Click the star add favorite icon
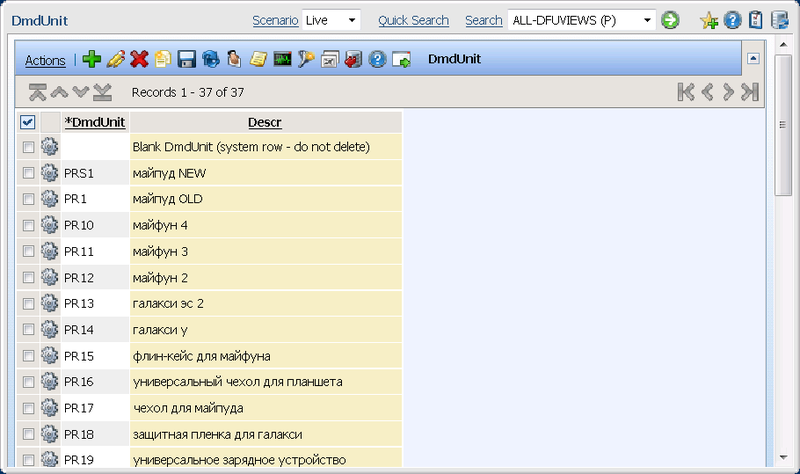Viewport: 800px width, 474px height. pyautogui.click(x=709, y=20)
